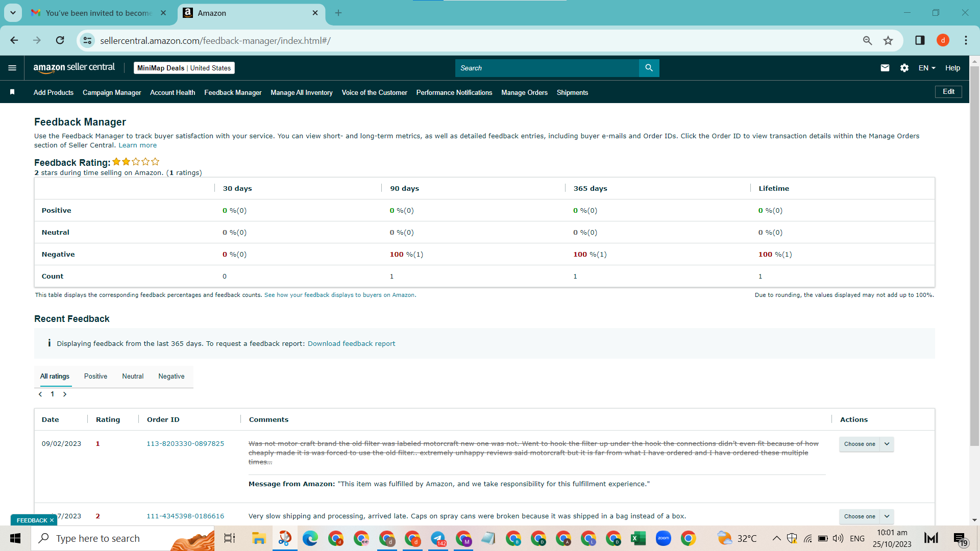980x551 pixels.
Task: Open Voice of the Customer
Action: click(x=375, y=92)
